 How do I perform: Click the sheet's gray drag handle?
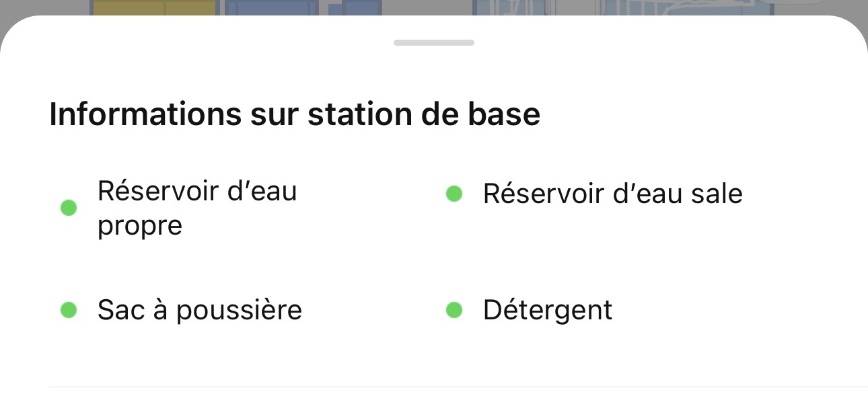pos(434,43)
